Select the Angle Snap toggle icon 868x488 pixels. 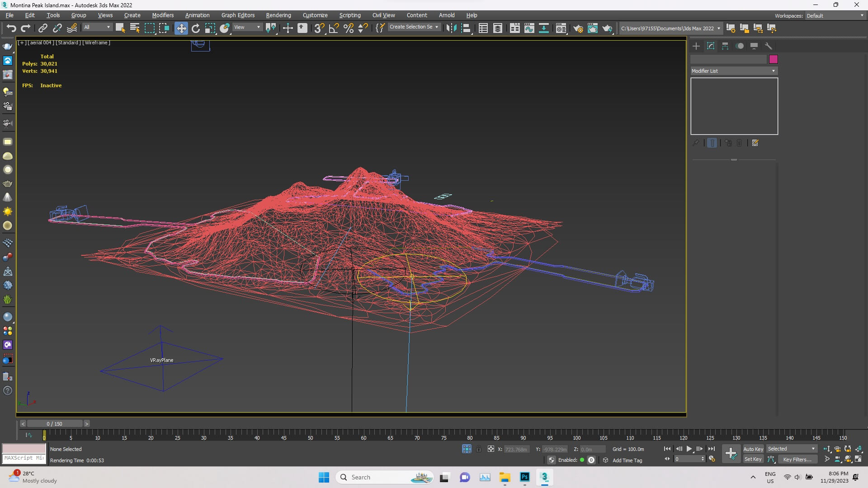coord(334,28)
